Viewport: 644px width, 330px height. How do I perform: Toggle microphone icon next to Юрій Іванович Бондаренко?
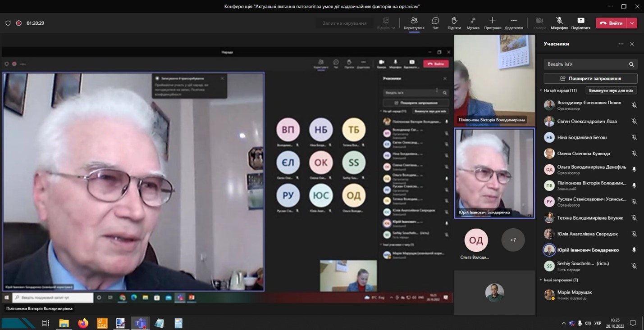point(634,250)
